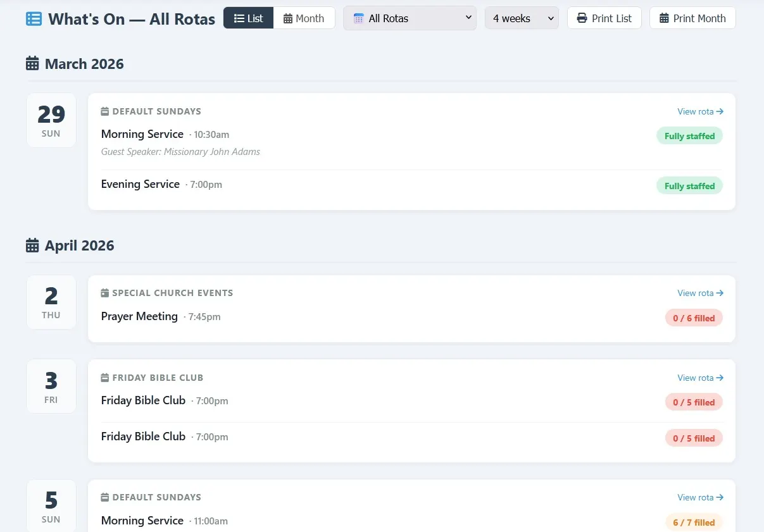
Task: Click the Print Month button
Action: (x=692, y=18)
